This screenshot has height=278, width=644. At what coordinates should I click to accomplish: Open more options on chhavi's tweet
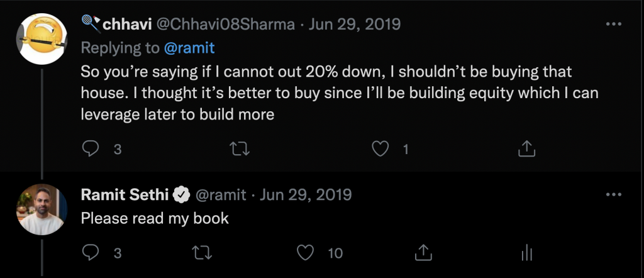(613, 25)
